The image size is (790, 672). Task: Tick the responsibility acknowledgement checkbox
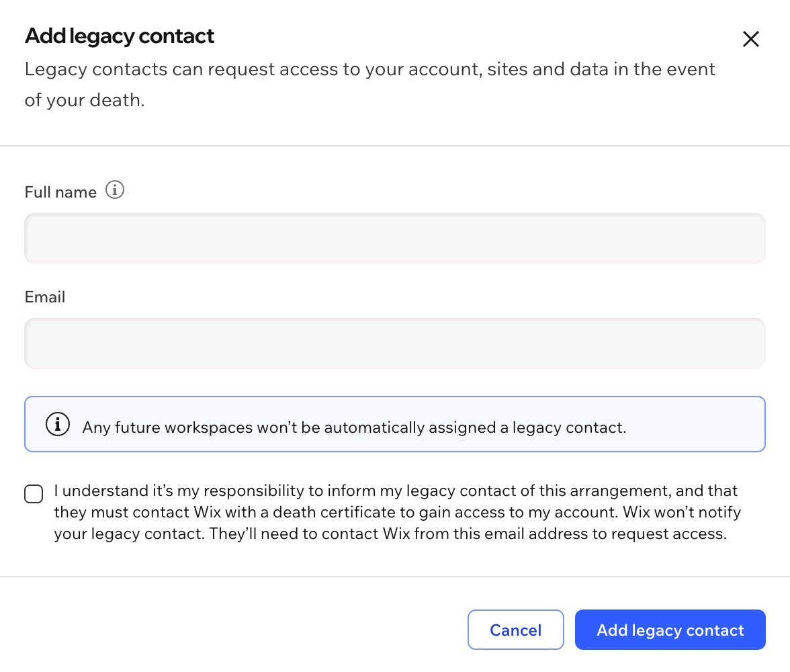coord(34,493)
